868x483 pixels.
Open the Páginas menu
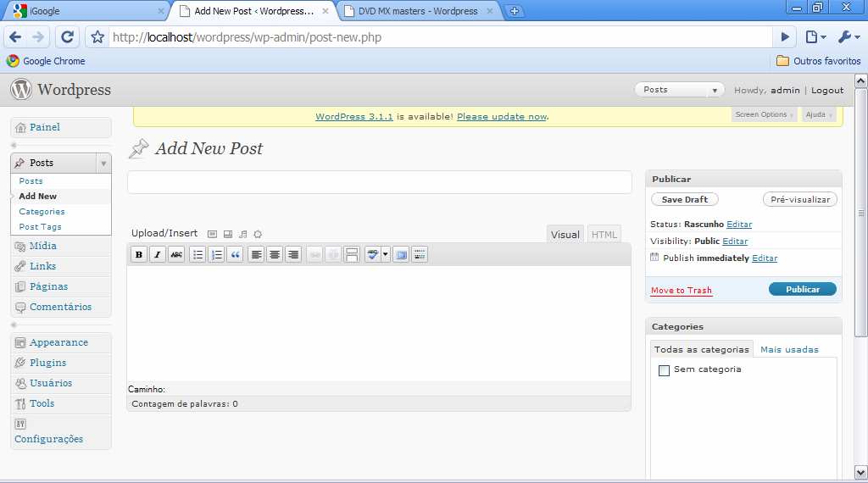point(48,286)
